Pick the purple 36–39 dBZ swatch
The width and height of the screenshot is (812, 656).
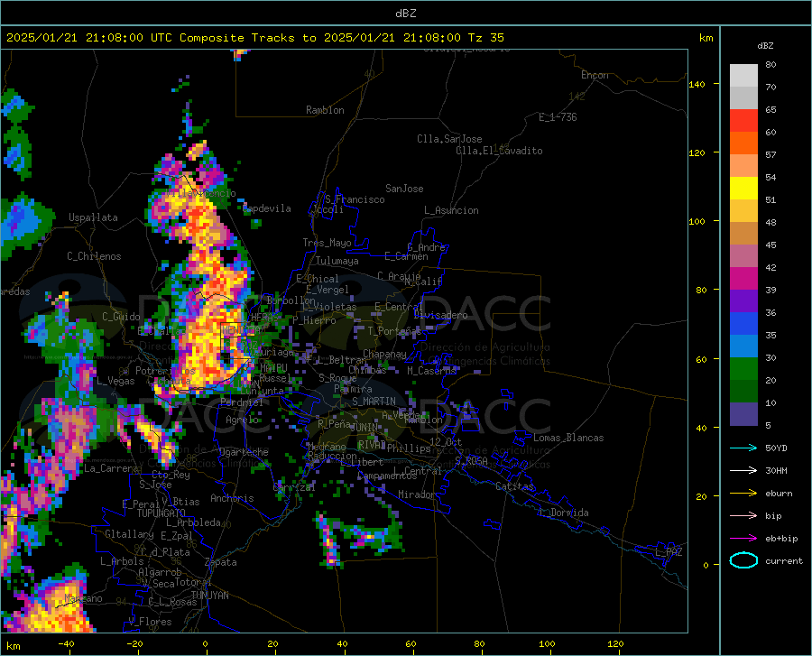pos(743,301)
